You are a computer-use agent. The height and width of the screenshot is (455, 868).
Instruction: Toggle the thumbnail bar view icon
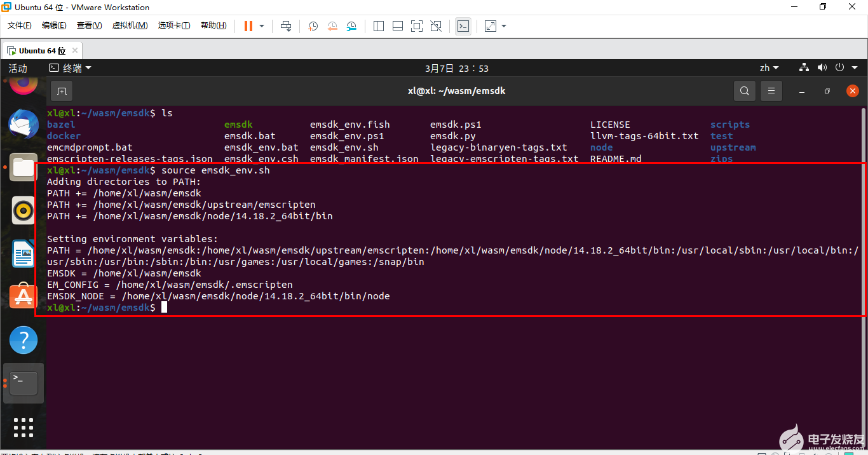[x=398, y=26]
